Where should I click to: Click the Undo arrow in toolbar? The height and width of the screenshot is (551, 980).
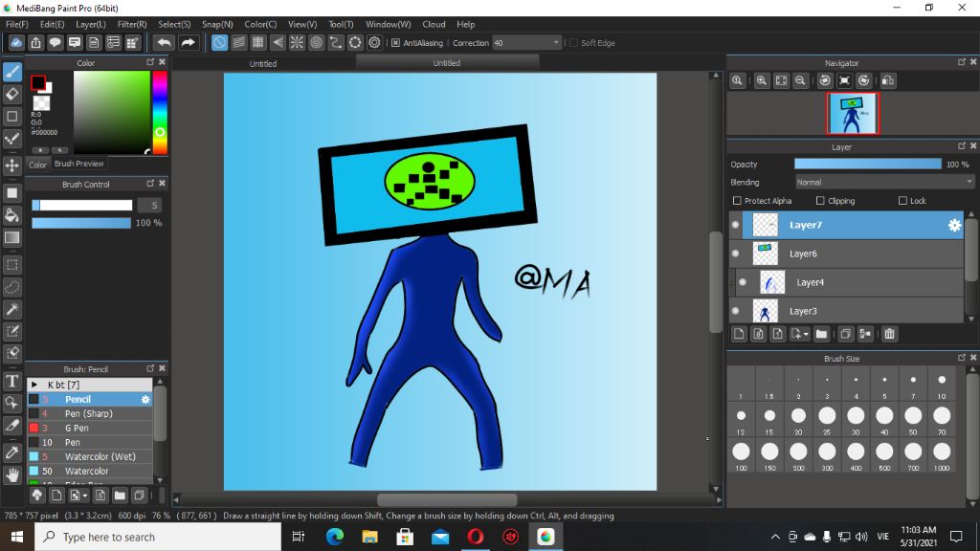click(164, 42)
